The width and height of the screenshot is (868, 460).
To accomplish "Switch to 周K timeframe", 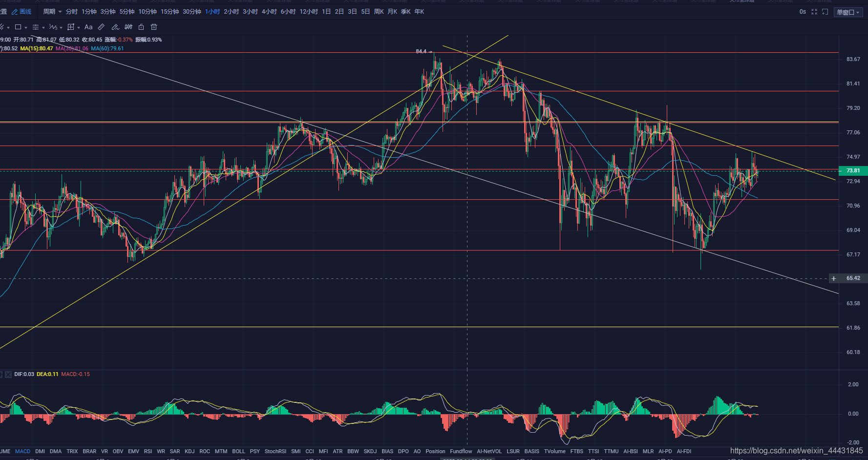I will point(379,12).
